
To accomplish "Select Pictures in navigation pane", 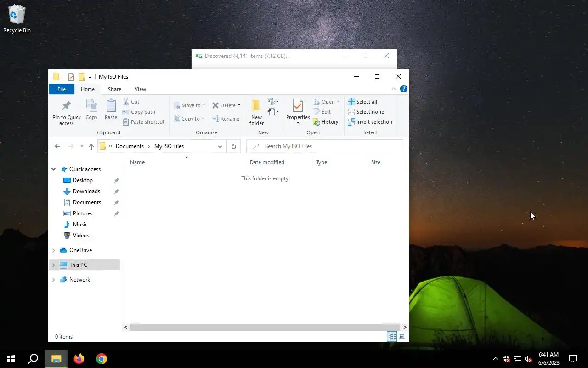I will click(83, 213).
